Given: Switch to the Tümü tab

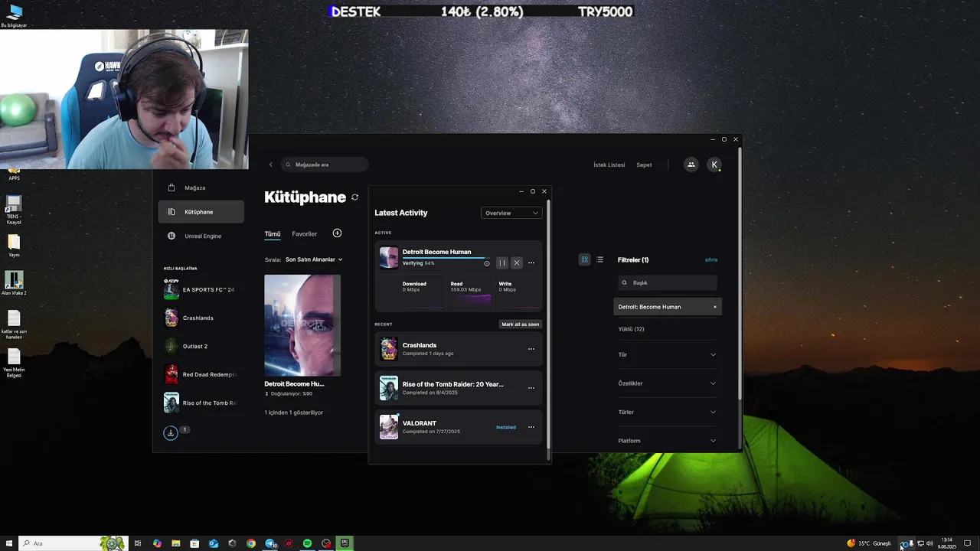Looking at the screenshot, I should pos(273,234).
